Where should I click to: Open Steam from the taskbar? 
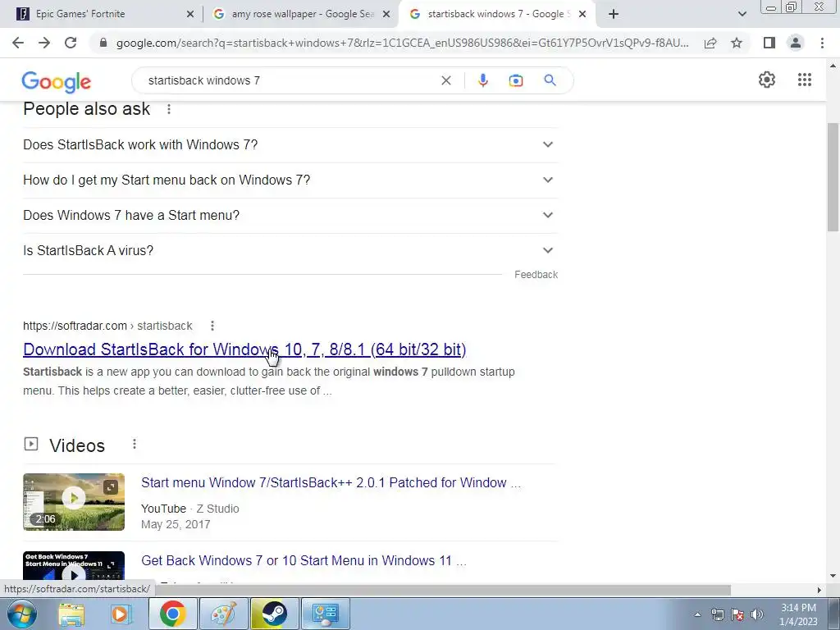coord(274,614)
